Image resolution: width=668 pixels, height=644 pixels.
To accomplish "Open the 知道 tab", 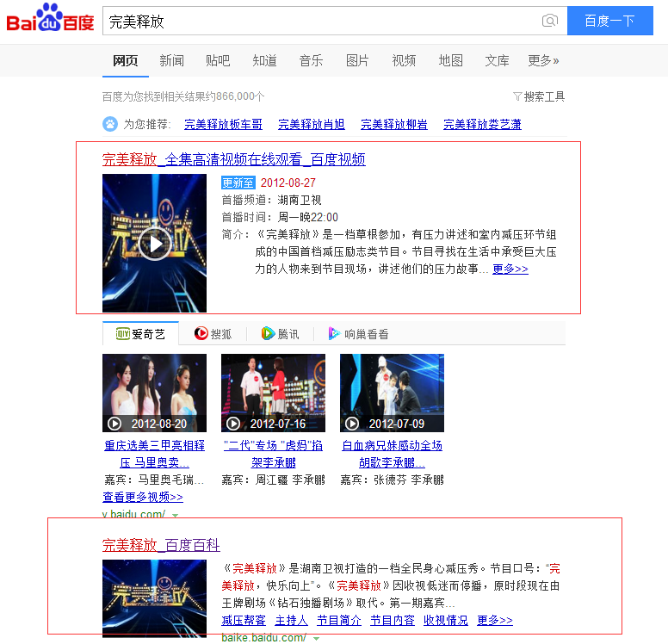I will click(x=264, y=60).
